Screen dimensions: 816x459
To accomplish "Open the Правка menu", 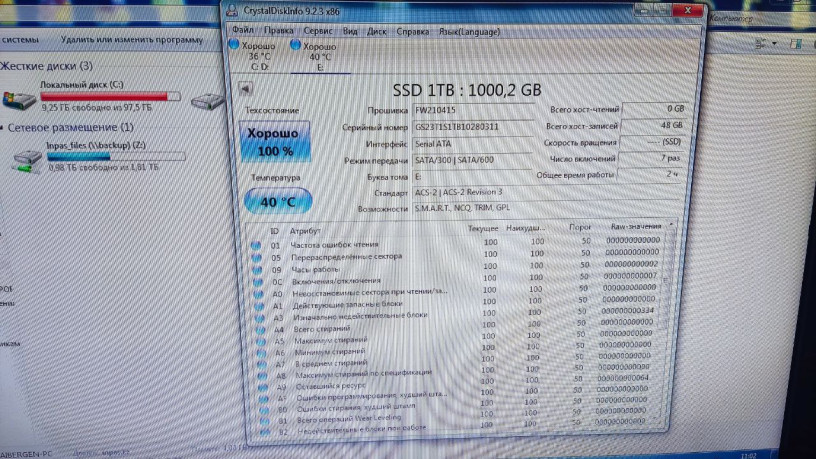I will [278, 30].
